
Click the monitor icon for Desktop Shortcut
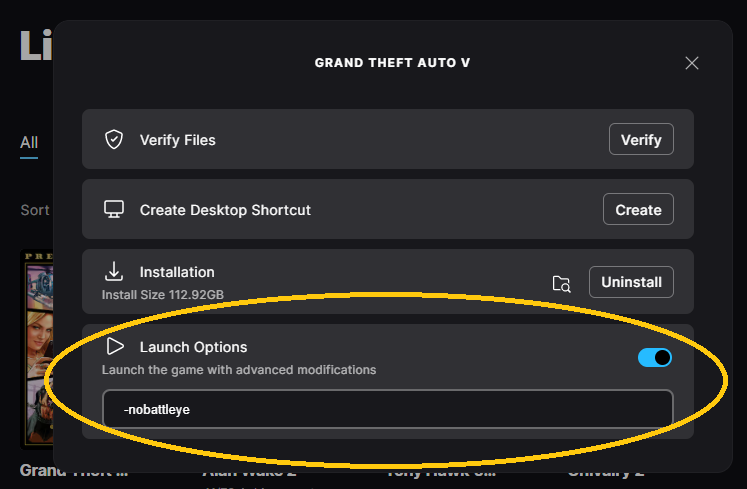114,209
